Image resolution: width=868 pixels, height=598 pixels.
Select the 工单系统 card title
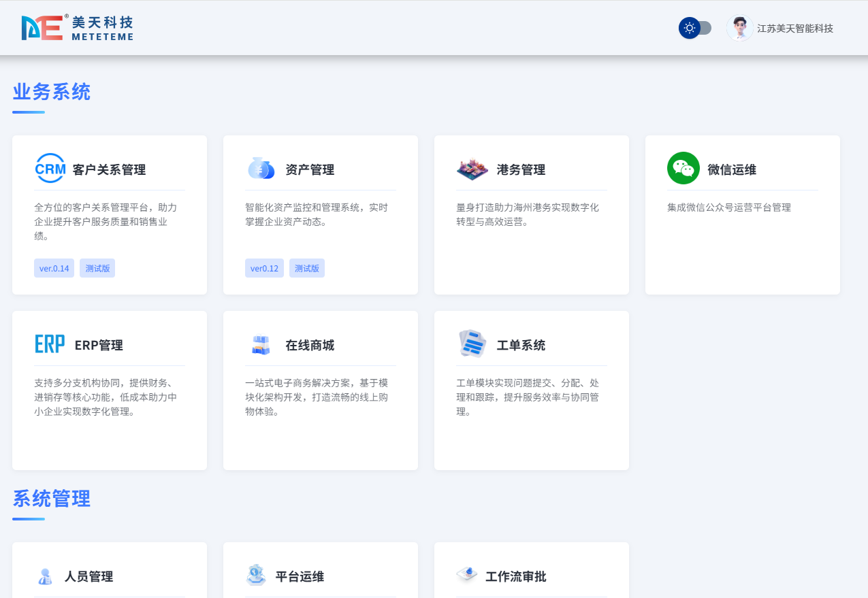(x=521, y=346)
